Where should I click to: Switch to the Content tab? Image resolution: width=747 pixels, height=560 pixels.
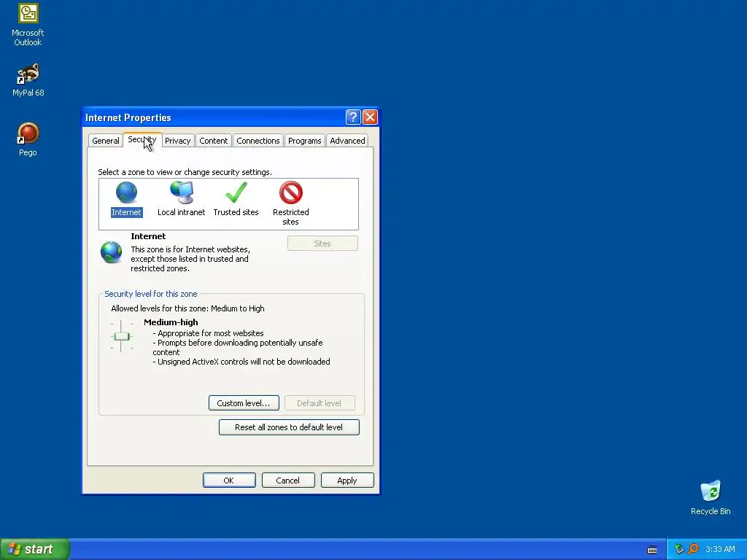click(x=214, y=141)
